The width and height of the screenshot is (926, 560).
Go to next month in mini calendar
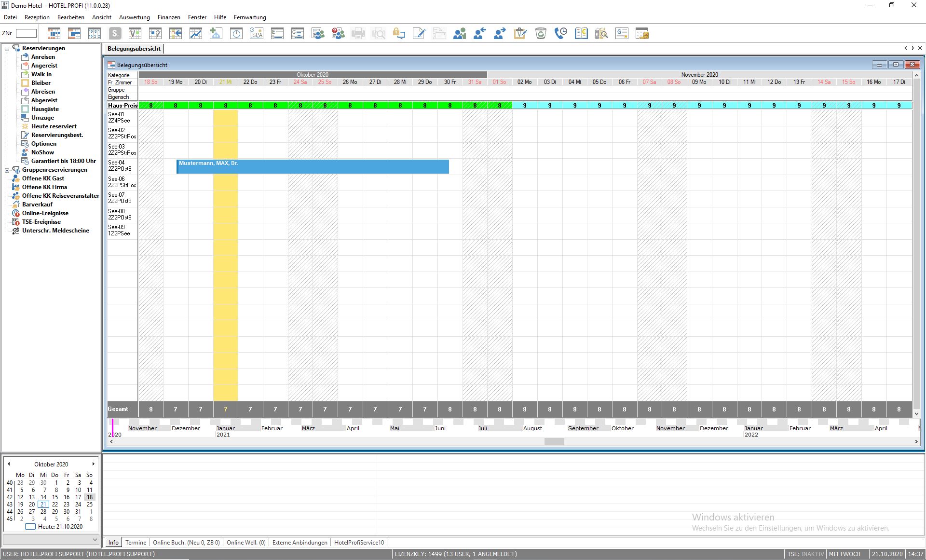click(93, 464)
